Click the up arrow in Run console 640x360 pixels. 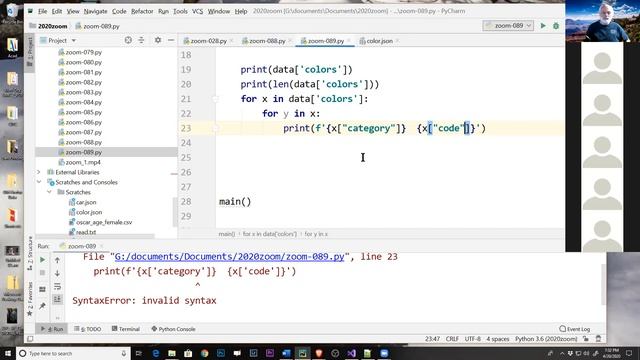[x=57, y=260]
